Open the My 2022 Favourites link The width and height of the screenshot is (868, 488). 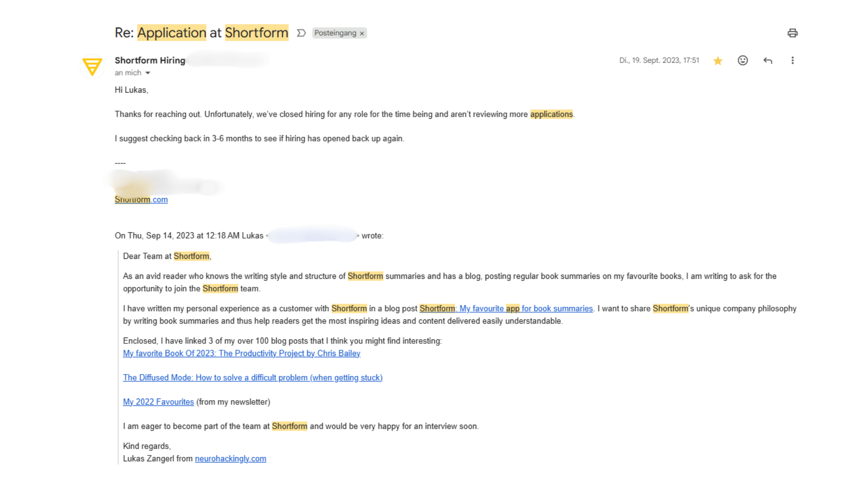pyautogui.click(x=158, y=402)
